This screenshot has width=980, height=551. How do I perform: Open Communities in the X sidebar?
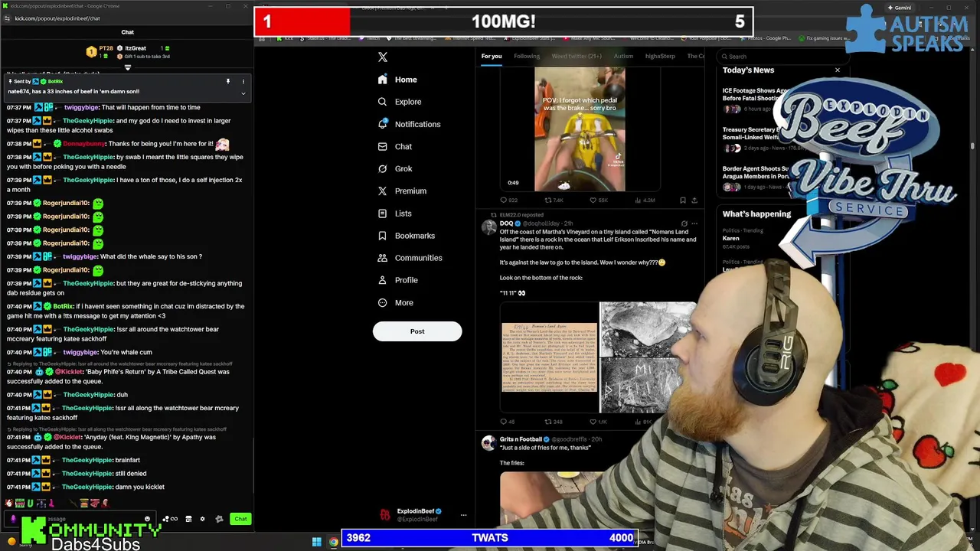(x=410, y=258)
